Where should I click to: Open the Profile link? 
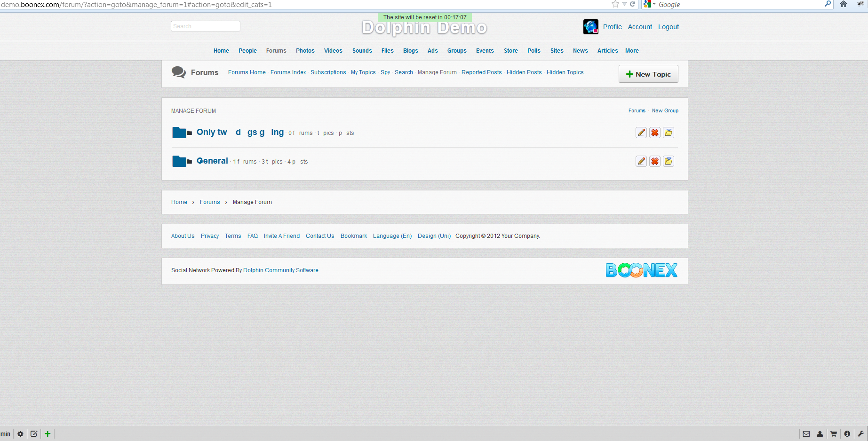pos(613,27)
